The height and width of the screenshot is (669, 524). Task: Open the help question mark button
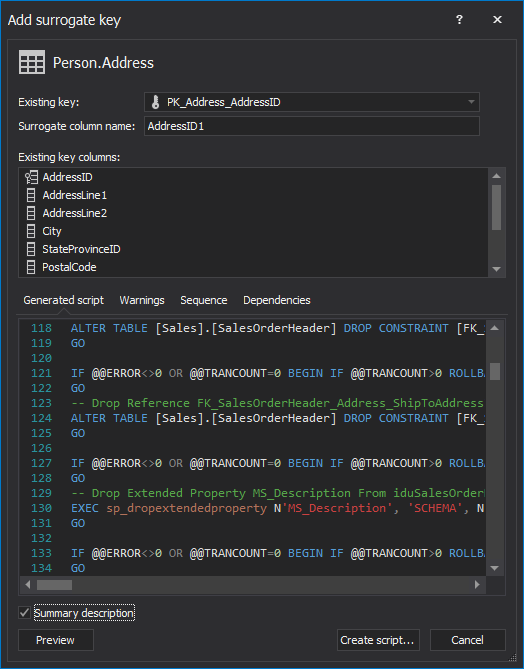[x=459, y=20]
